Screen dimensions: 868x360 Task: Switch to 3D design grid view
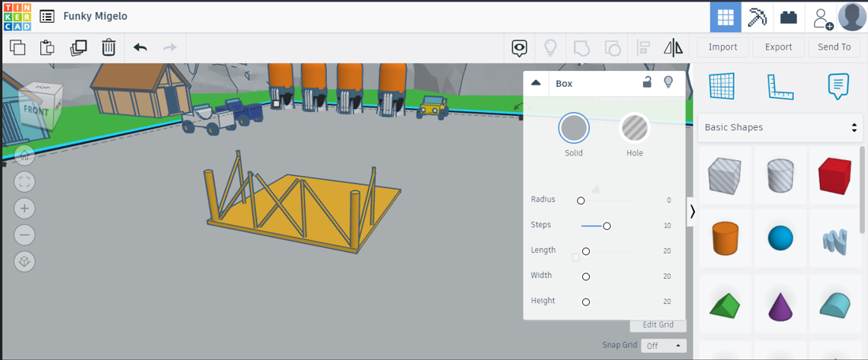725,17
